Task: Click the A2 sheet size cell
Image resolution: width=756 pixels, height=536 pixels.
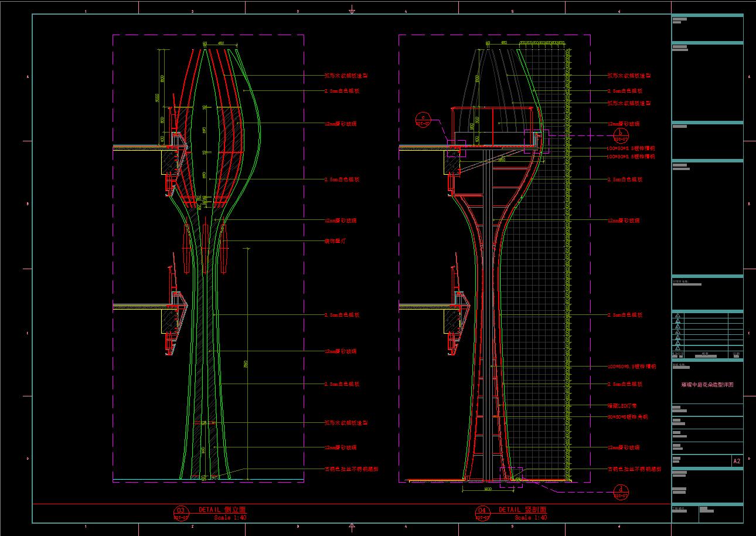Action: tap(737, 461)
